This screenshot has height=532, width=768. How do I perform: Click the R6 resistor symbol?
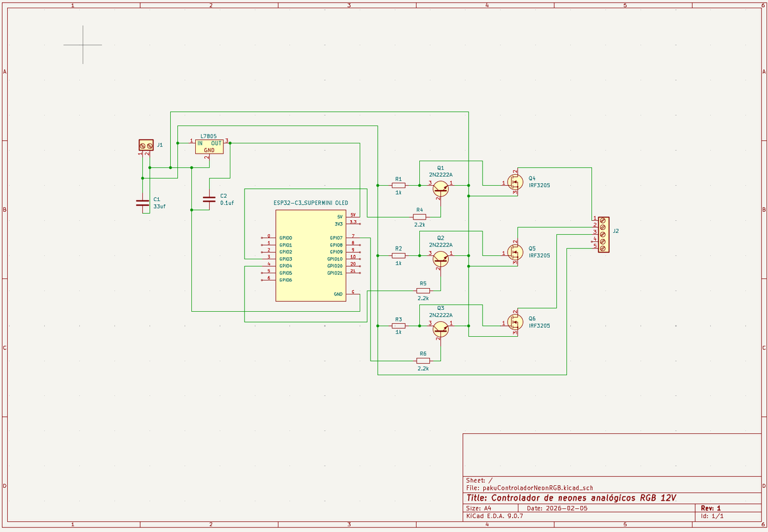pyautogui.click(x=423, y=360)
